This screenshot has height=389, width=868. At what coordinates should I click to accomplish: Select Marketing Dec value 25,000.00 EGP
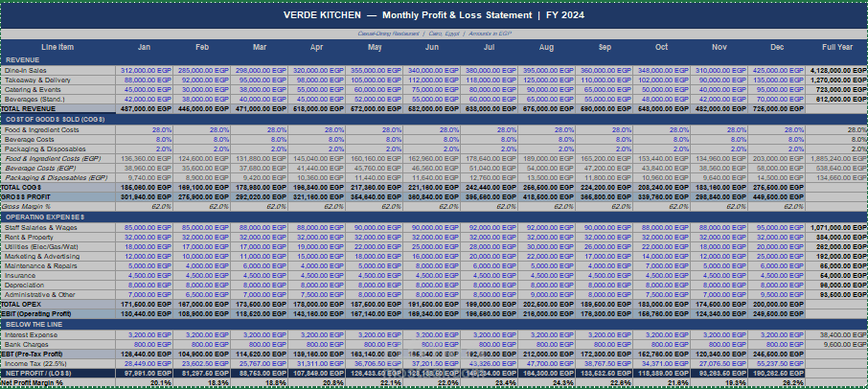point(777,256)
